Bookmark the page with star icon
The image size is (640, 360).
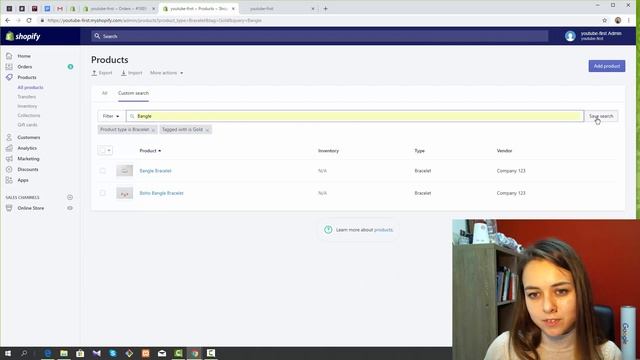click(604, 20)
